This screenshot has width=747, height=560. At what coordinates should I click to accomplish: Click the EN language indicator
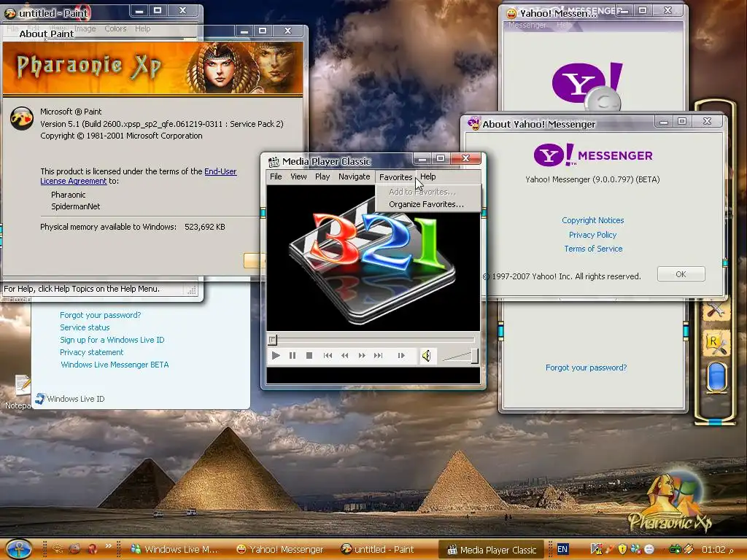tap(562, 549)
